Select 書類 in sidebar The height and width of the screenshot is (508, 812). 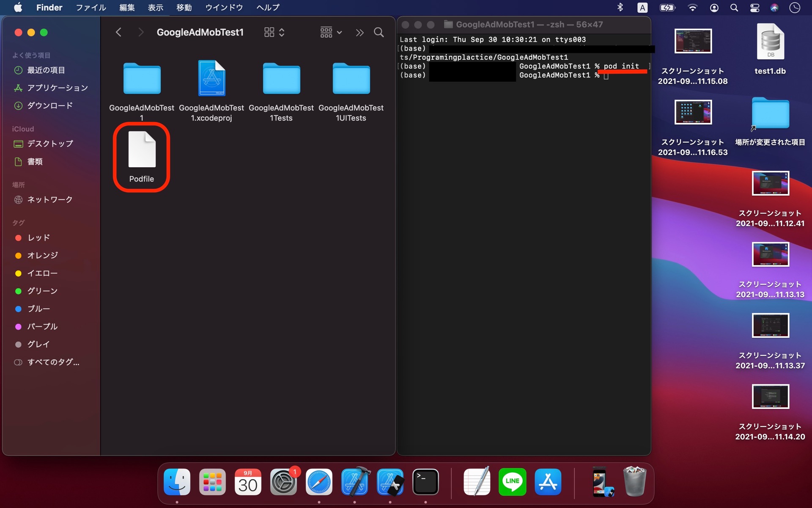click(35, 162)
